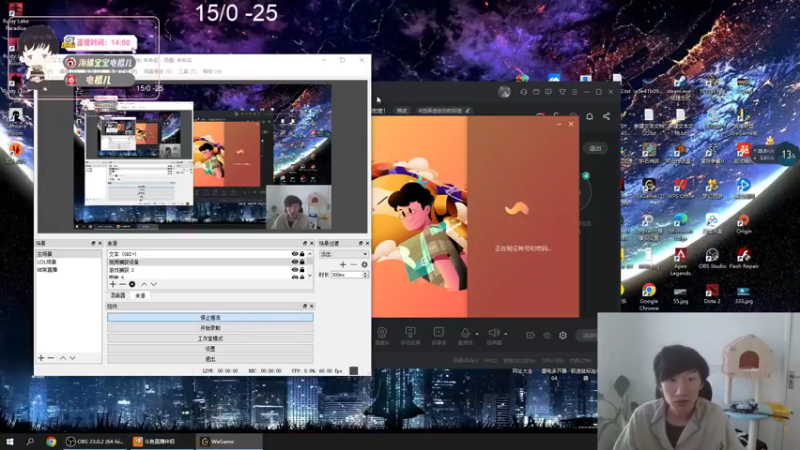The image size is (800, 450).
Task: Click 退出 button in OBS controls
Action: (210, 359)
